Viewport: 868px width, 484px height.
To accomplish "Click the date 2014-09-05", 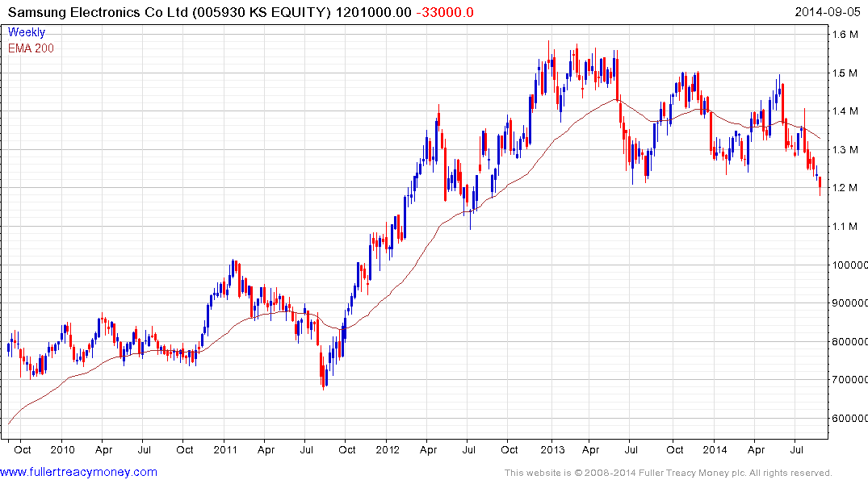I will coord(828,12).
